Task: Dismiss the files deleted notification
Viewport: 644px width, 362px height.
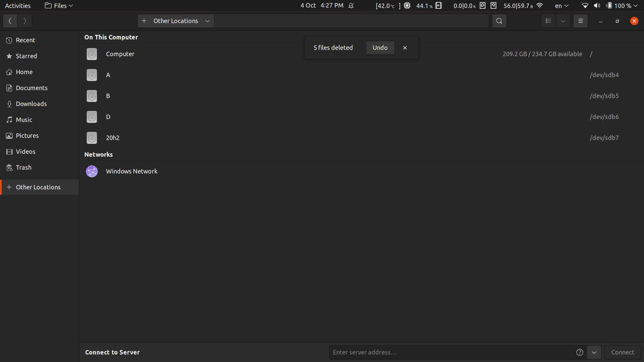Action: (x=405, y=48)
